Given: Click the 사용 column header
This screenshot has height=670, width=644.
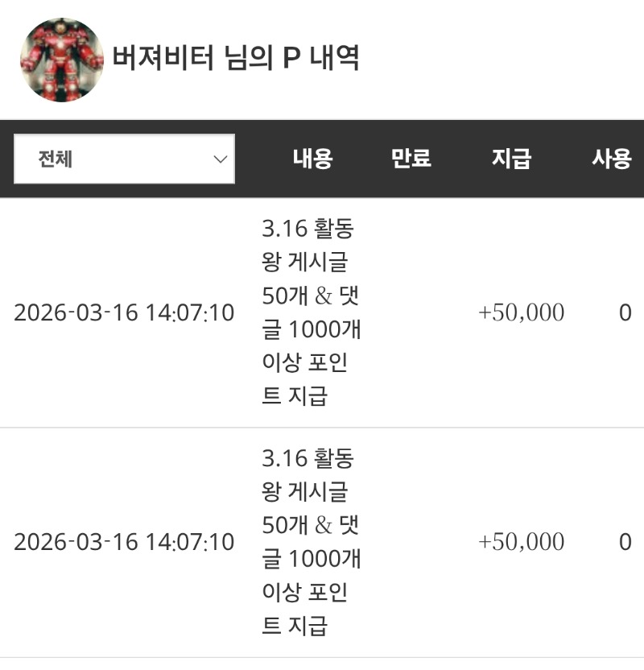Looking at the screenshot, I should pos(612,159).
